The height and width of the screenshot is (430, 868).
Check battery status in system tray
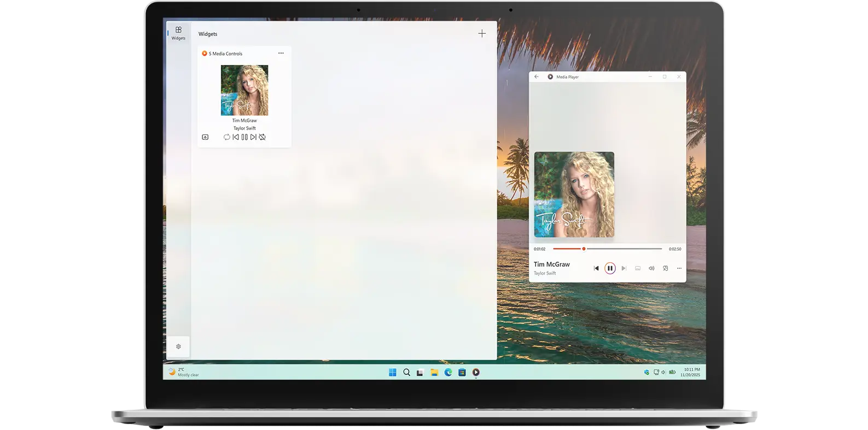pos(672,373)
